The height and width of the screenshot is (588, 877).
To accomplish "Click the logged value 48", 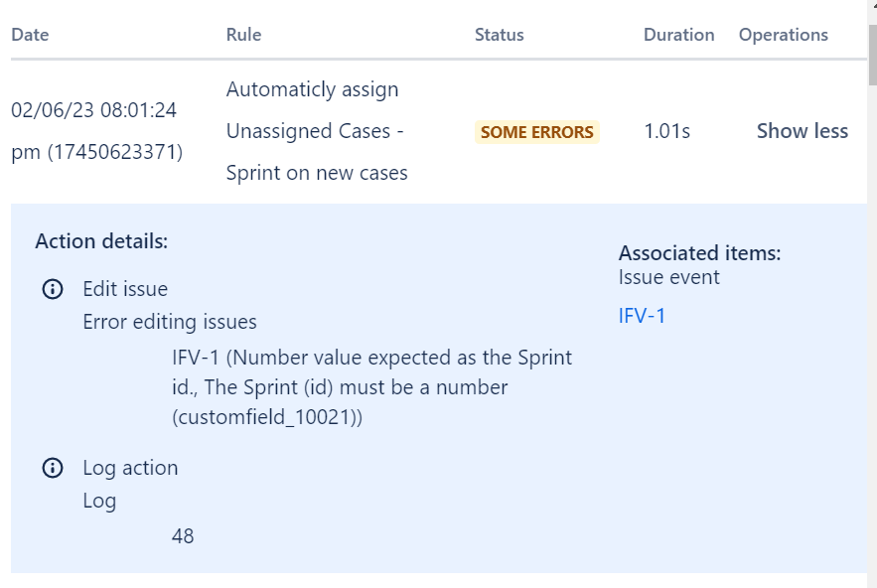I will click(x=183, y=536).
